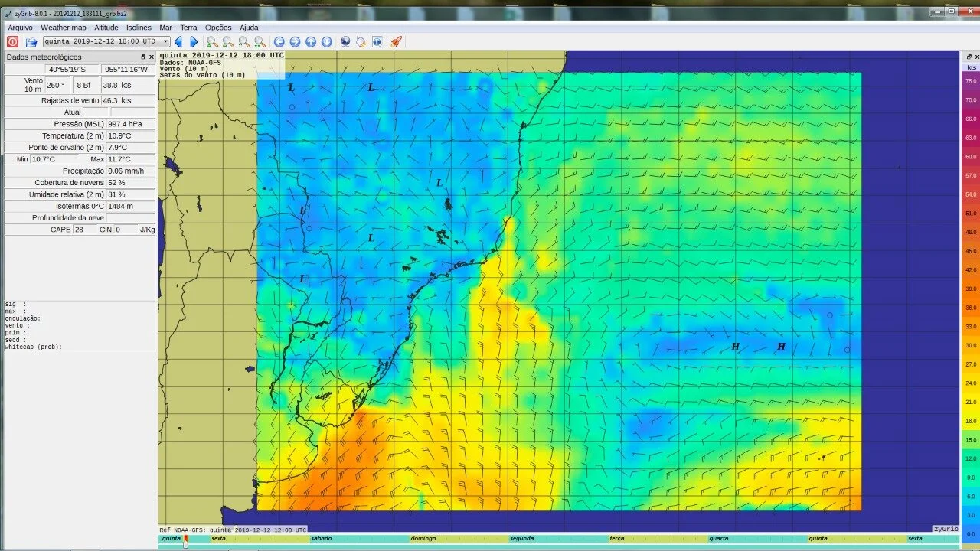Click the globe map-selection icon
The image size is (980, 551).
(345, 41)
